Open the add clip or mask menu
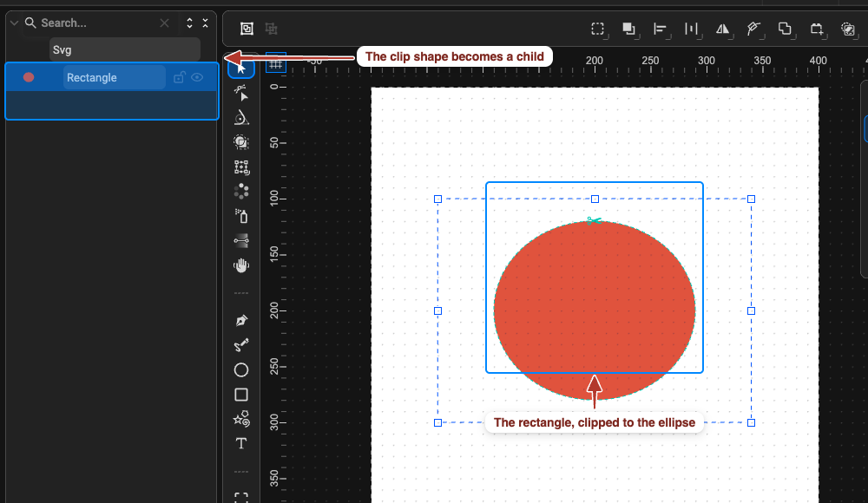Viewport: 868px width, 503px height. [x=817, y=29]
